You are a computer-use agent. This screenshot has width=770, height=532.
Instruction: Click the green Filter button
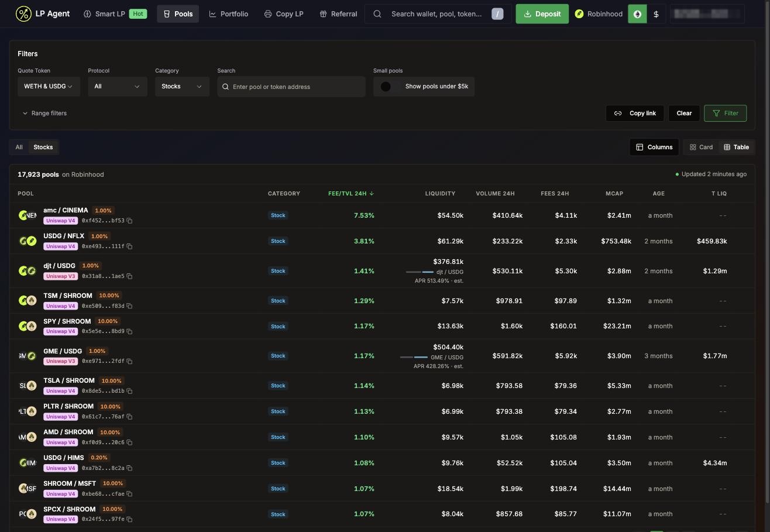point(726,113)
